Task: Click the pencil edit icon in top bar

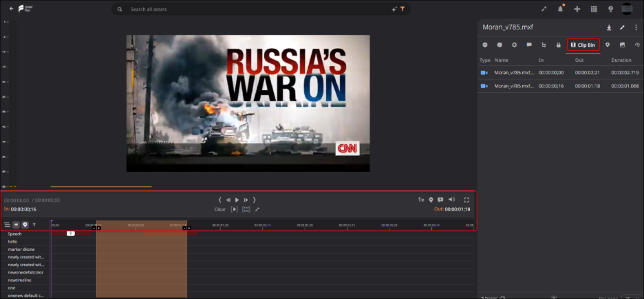Action: click(x=544, y=9)
